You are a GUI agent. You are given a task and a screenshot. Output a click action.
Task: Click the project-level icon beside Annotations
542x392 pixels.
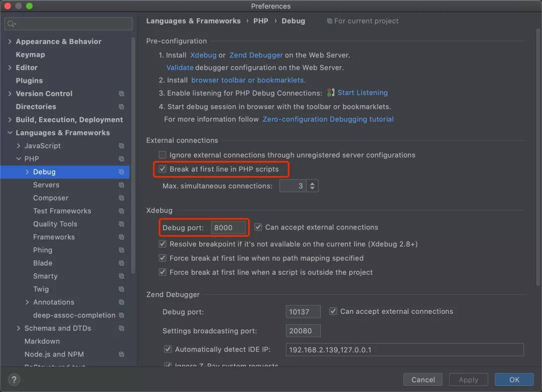tap(121, 302)
